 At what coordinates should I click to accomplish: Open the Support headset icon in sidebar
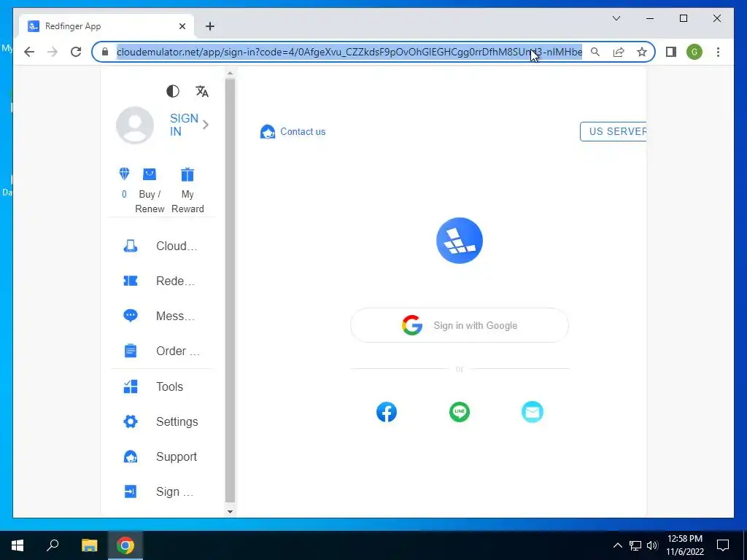[131, 456]
